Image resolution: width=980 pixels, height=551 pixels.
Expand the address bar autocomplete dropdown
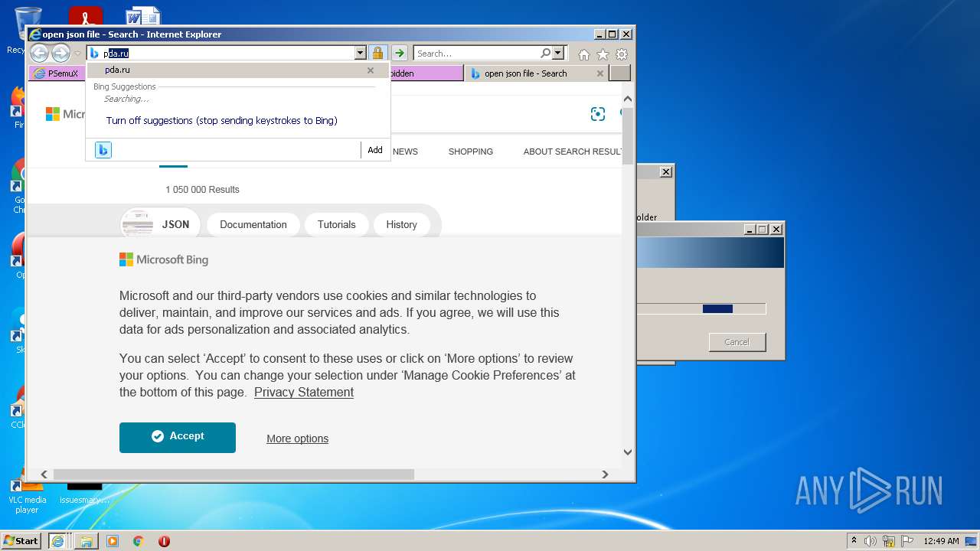[361, 53]
